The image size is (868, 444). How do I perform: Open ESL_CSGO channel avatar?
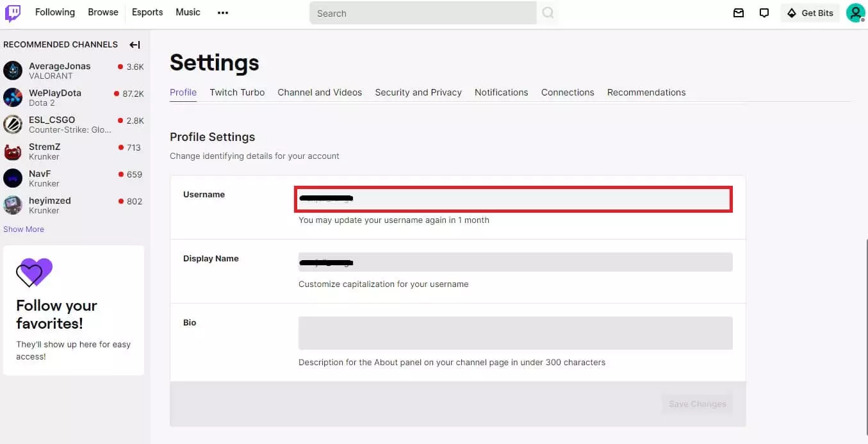pyautogui.click(x=13, y=124)
